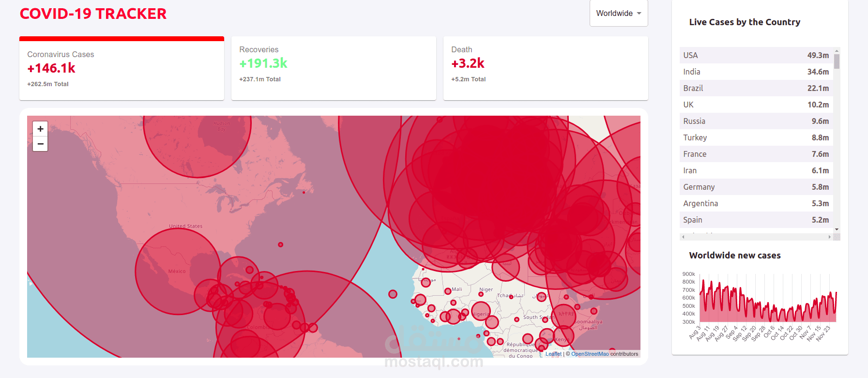This screenshot has width=868, height=378.
Task: Click the country list scrollbar up arrow
Action: (x=837, y=50)
